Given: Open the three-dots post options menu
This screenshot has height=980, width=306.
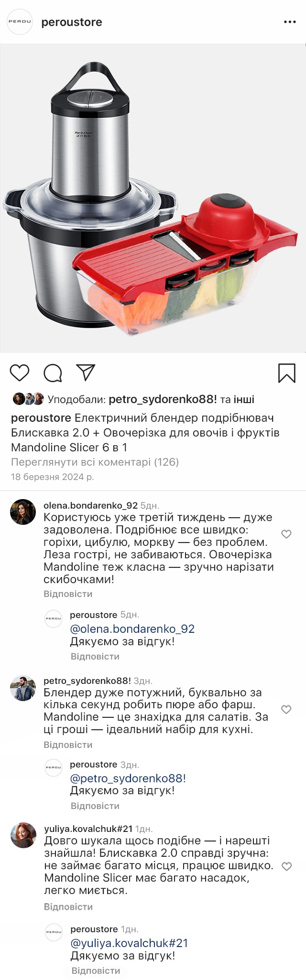Looking at the screenshot, I should 290,22.
